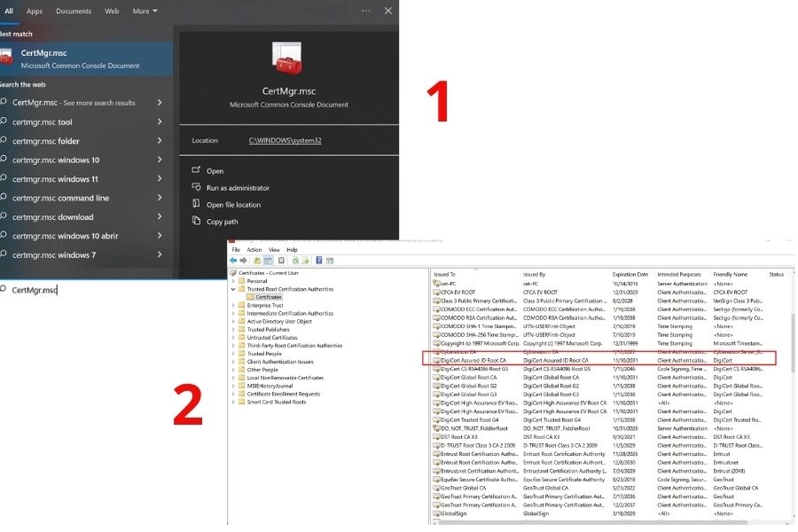798x532 pixels.
Task: Expand the Enterprise Trust node
Action: coord(233,305)
